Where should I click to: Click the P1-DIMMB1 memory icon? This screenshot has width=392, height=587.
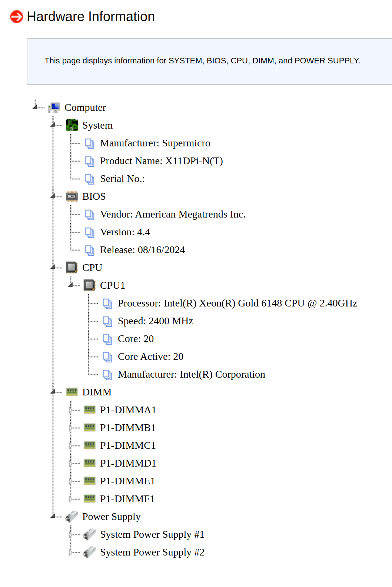pos(90,427)
